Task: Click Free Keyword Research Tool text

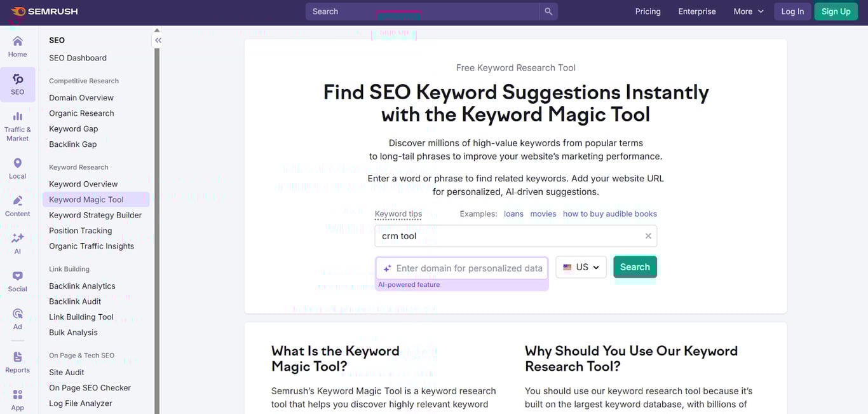Action: (516, 68)
